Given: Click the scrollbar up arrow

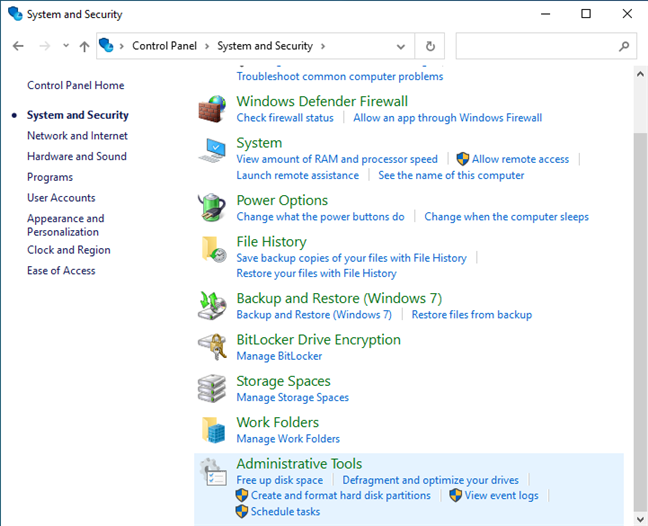Looking at the screenshot, I should coord(640,74).
